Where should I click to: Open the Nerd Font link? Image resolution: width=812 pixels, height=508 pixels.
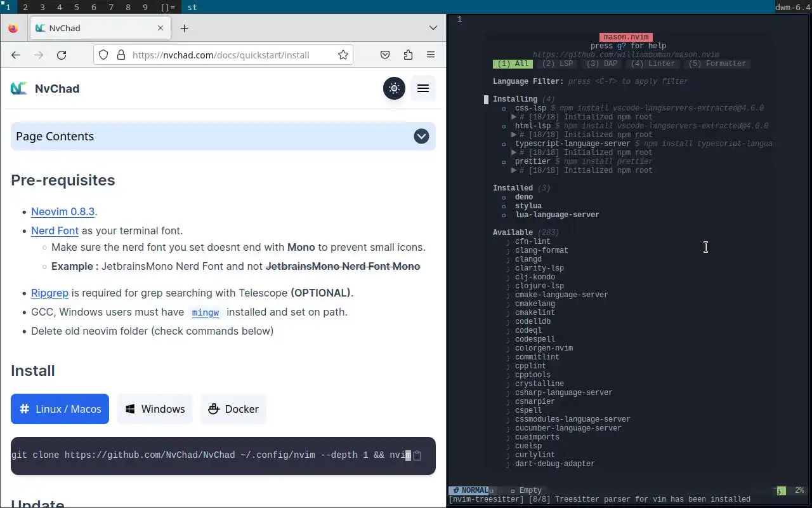click(x=55, y=231)
